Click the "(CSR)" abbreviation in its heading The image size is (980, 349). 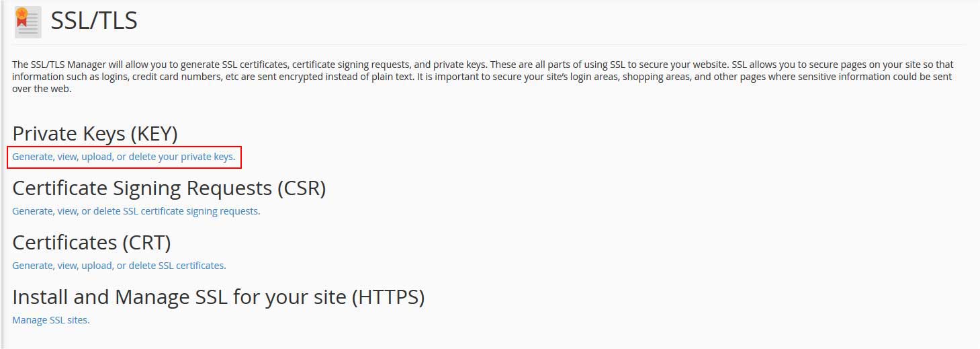point(302,188)
